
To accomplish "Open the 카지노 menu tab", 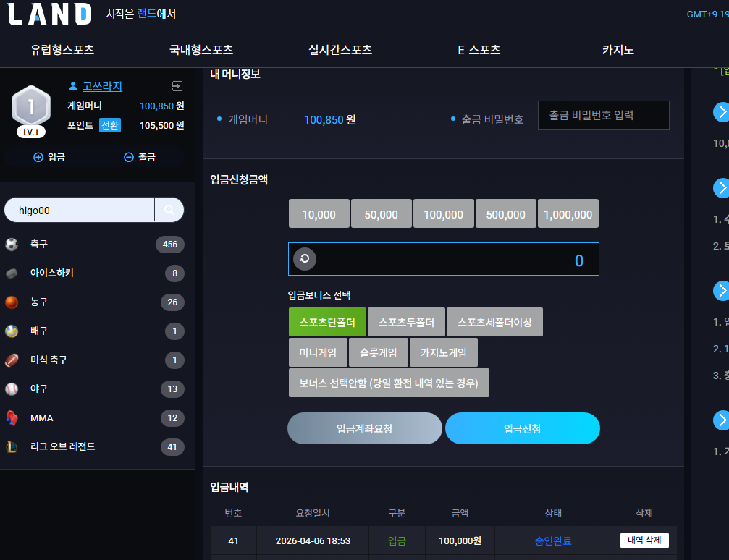I will (618, 50).
